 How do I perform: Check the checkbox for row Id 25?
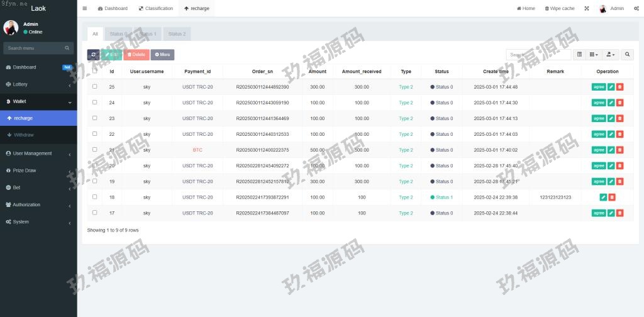95,87
